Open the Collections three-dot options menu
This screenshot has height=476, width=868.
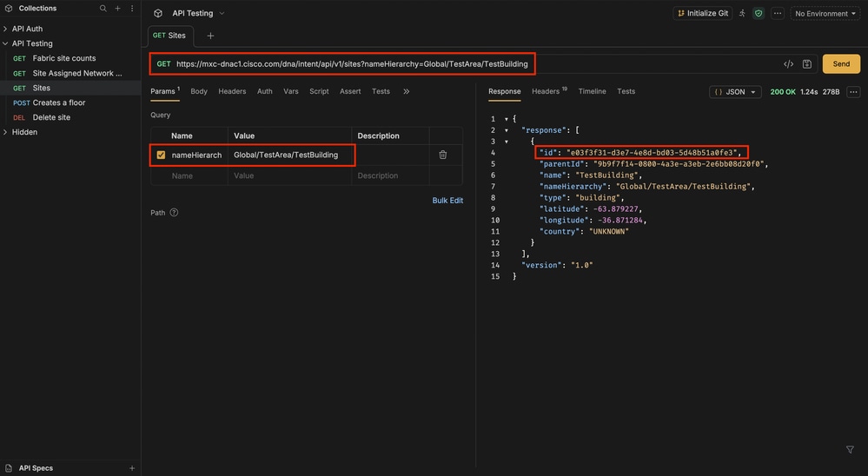132,9
